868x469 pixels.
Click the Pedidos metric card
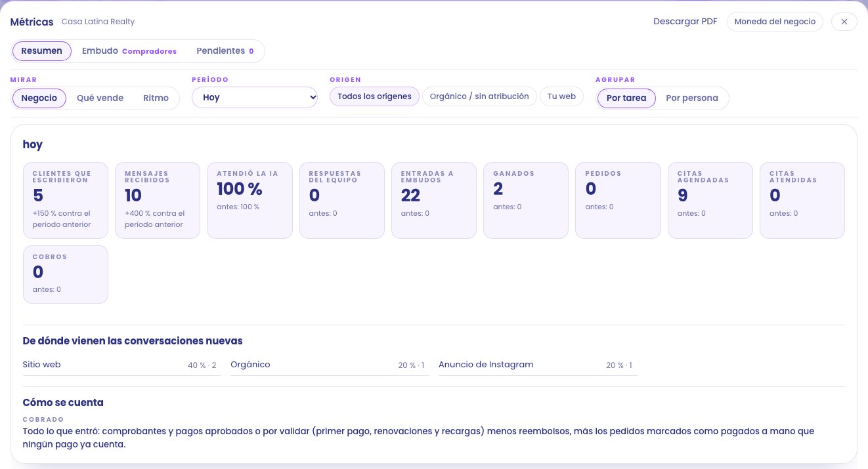[x=618, y=201]
